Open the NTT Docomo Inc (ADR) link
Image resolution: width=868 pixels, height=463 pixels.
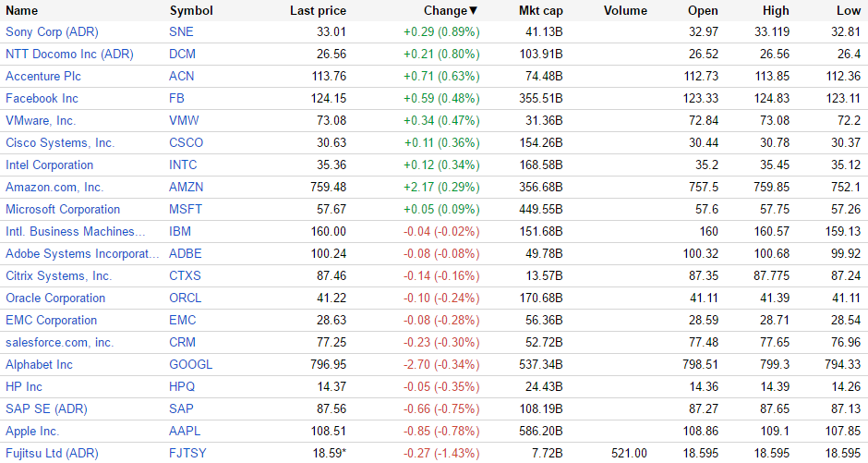69,54
